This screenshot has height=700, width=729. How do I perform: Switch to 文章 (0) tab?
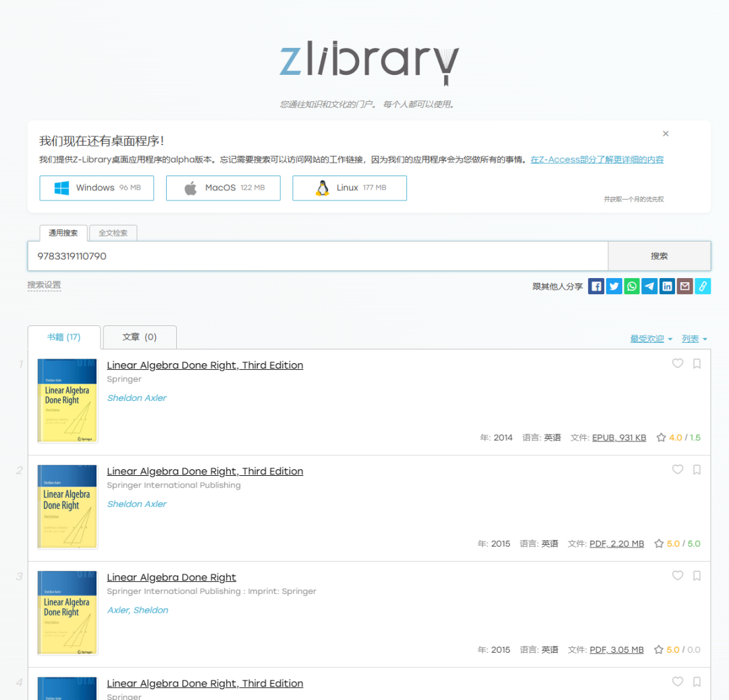coord(140,337)
